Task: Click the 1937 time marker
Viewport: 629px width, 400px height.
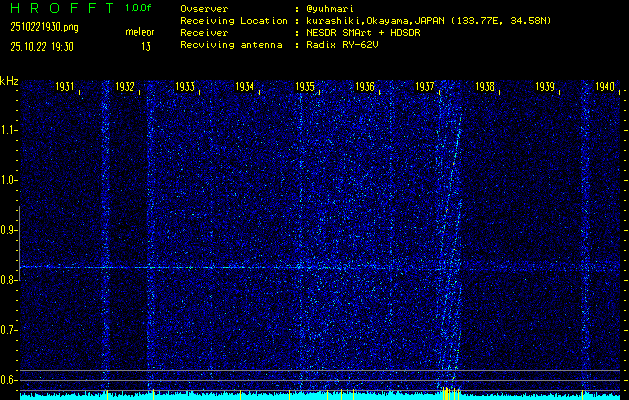Action: click(x=425, y=87)
